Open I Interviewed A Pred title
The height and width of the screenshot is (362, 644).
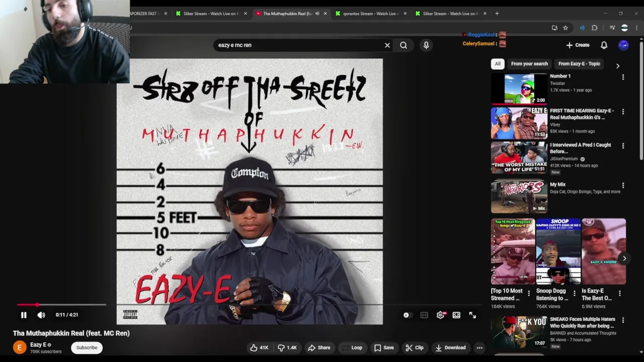pyautogui.click(x=581, y=148)
